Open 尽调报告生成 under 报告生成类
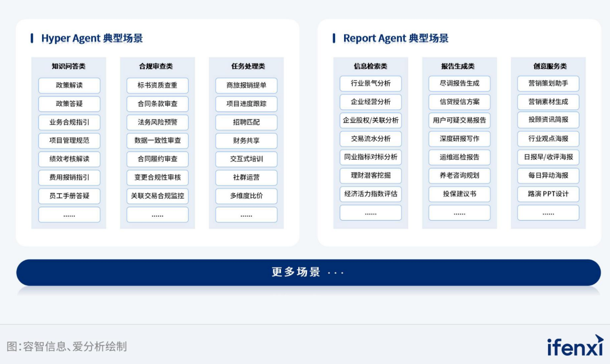 [459, 84]
